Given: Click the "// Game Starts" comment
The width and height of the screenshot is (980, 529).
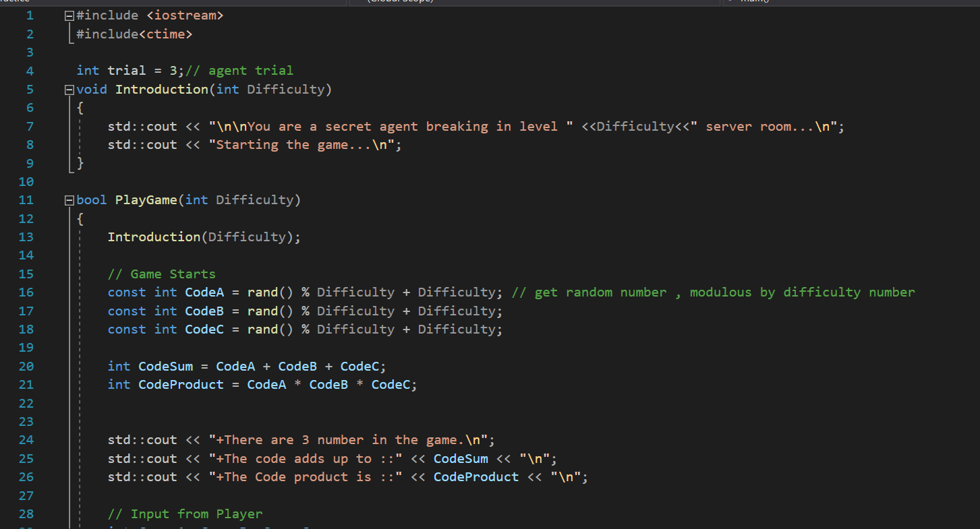Looking at the screenshot, I should (x=162, y=274).
